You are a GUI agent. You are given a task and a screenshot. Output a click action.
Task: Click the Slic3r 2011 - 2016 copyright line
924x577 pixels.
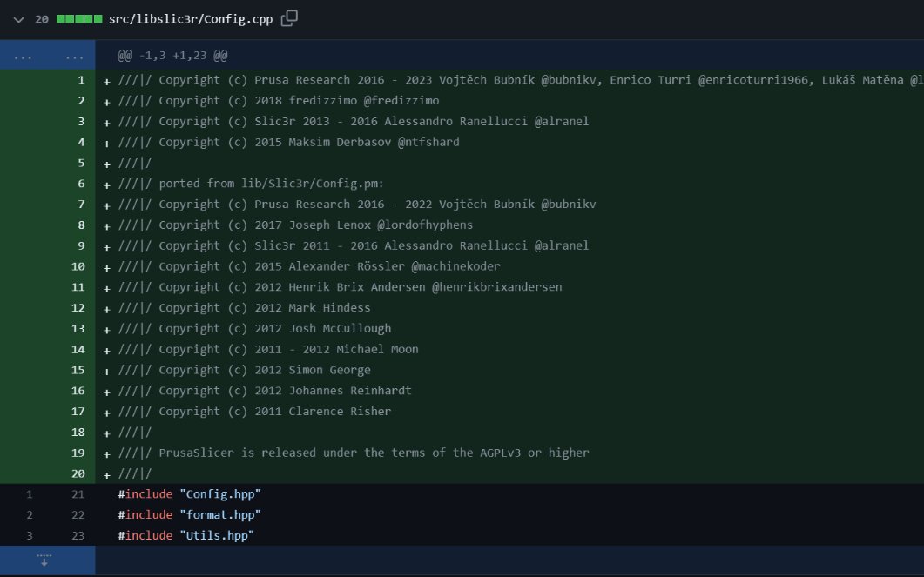(x=354, y=245)
